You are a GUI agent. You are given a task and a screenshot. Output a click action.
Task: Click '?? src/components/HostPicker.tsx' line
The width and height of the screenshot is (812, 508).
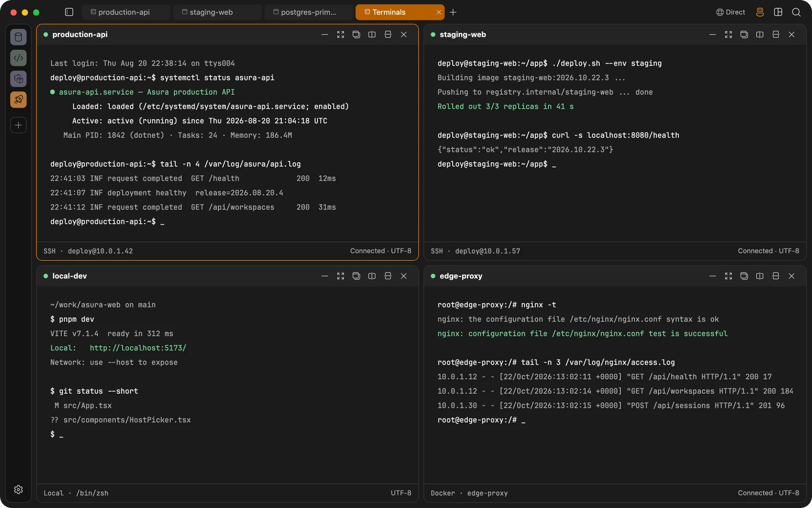pos(120,420)
